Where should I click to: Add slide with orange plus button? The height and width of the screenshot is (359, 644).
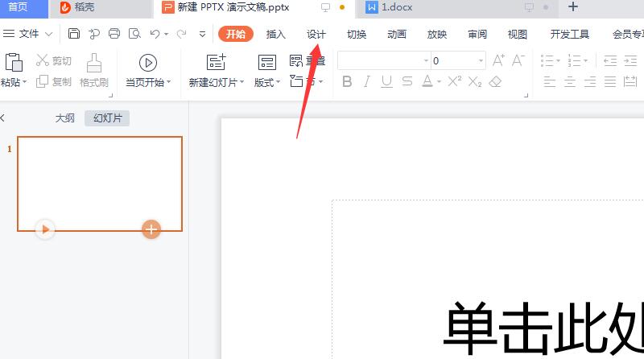pos(151,229)
